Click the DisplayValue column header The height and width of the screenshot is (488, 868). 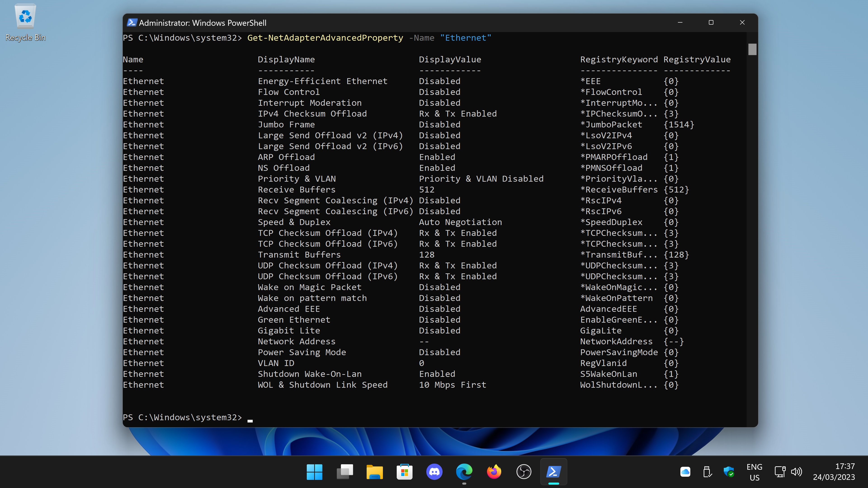pyautogui.click(x=450, y=60)
